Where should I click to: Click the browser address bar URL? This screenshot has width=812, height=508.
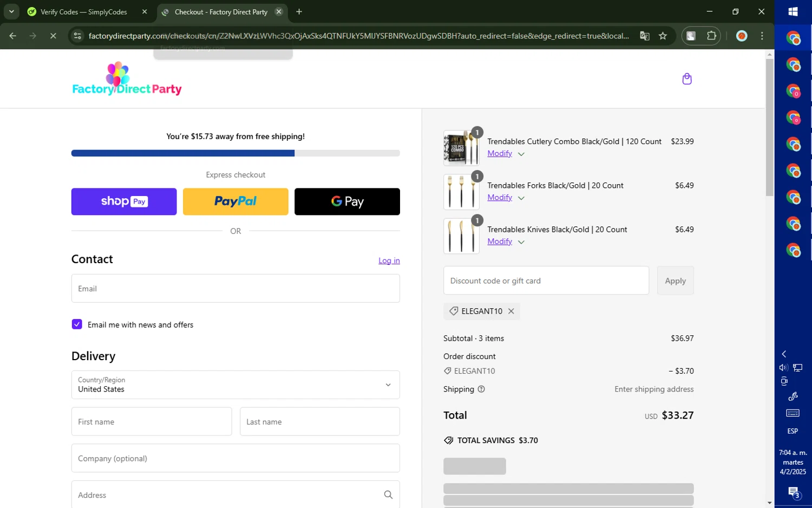(359, 36)
